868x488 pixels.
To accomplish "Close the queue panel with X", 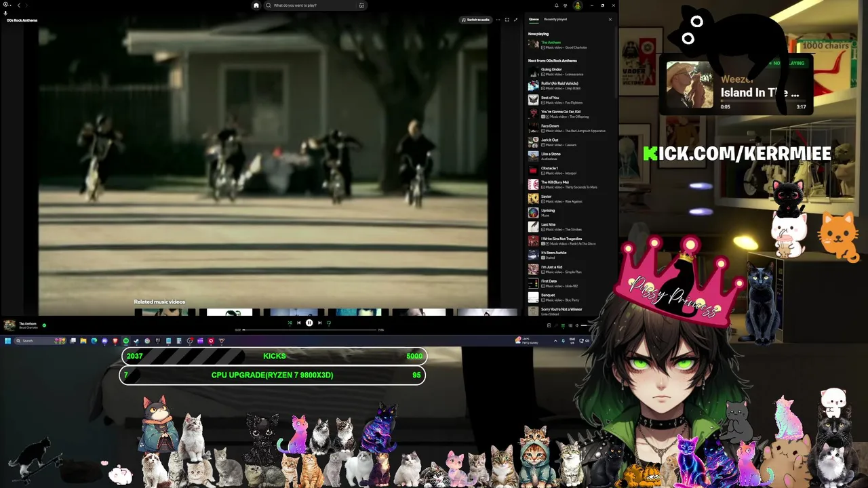I will pyautogui.click(x=610, y=20).
